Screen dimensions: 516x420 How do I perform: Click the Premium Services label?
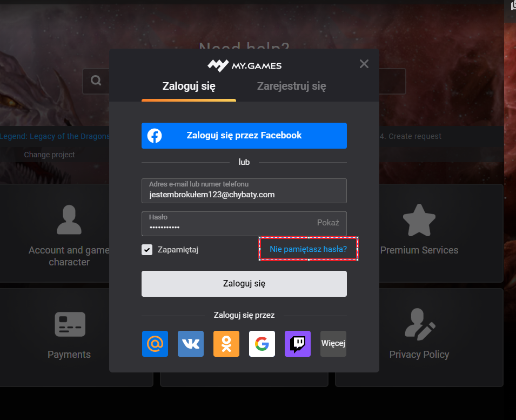(419, 250)
